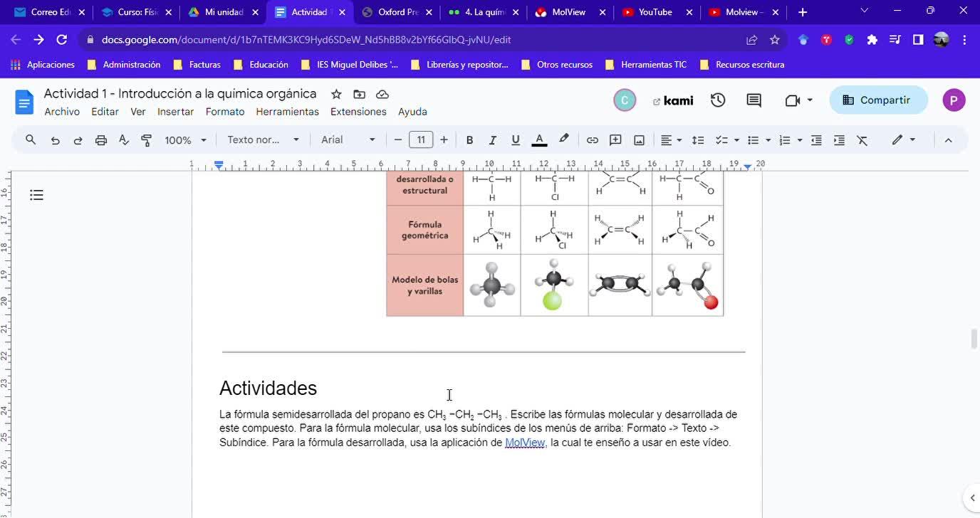Open the move to folder icon
Screen dimensions: 980x518
(359, 94)
